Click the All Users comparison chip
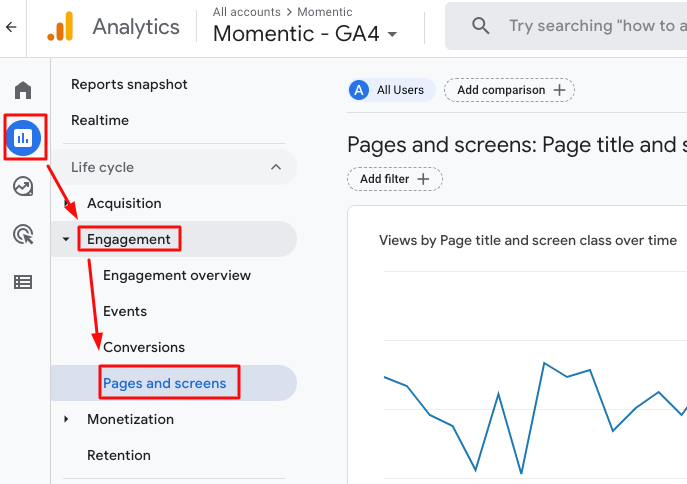The image size is (687, 484). (392, 90)
